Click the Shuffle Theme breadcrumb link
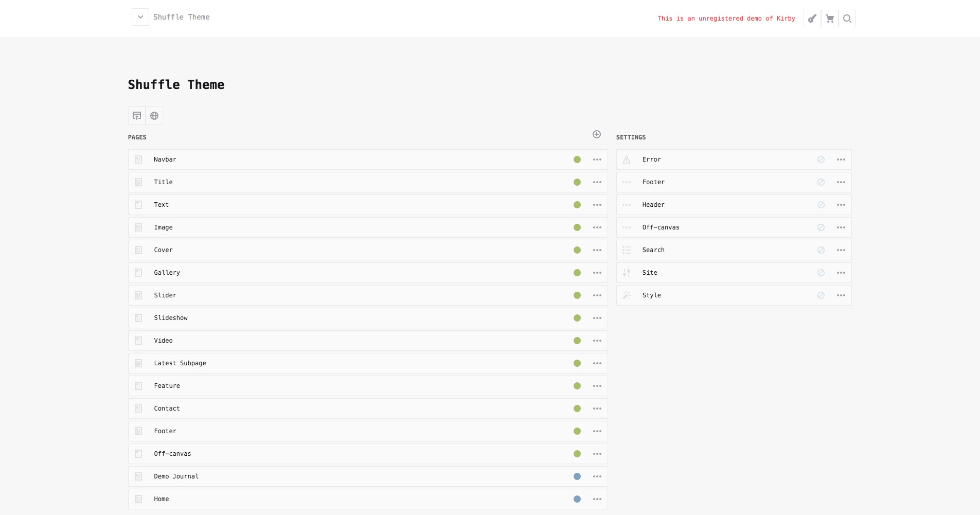The height and width of the screenshot is (515, 980). click(181, 17)
